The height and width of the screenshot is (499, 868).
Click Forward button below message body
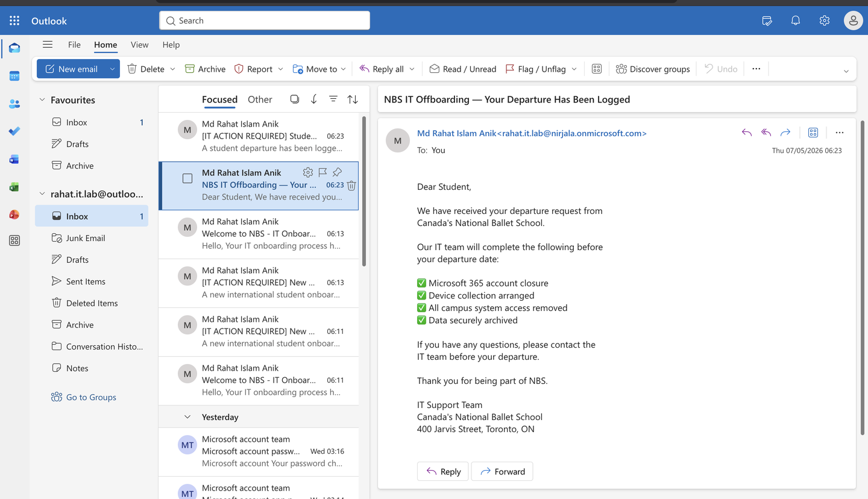point(502,471)
